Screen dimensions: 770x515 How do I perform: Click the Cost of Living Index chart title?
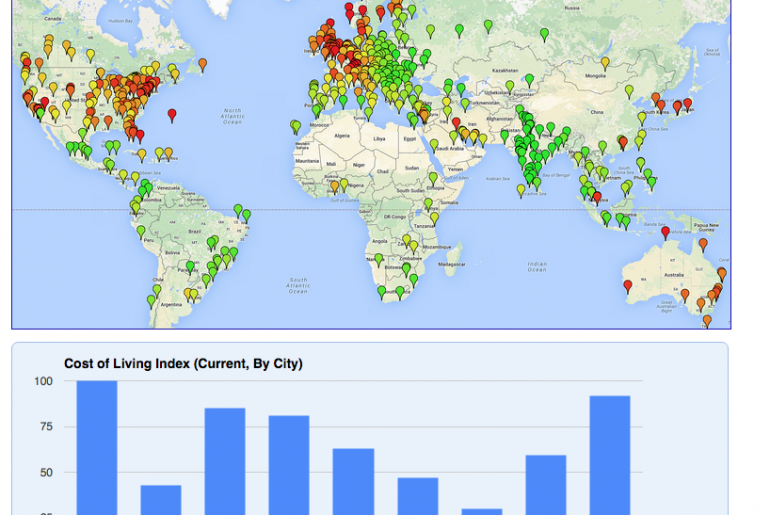click(183, 363)
